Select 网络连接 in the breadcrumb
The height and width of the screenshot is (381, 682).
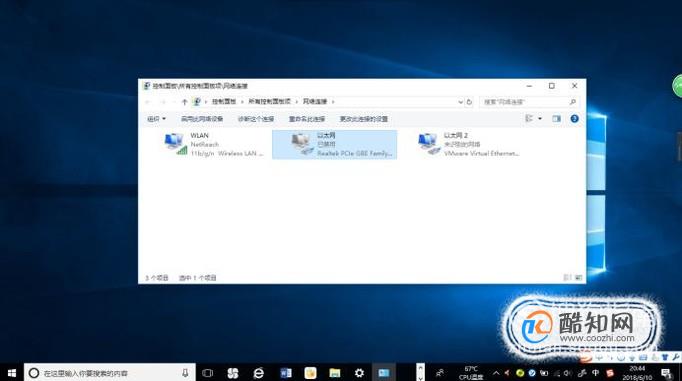click(315, 101)
